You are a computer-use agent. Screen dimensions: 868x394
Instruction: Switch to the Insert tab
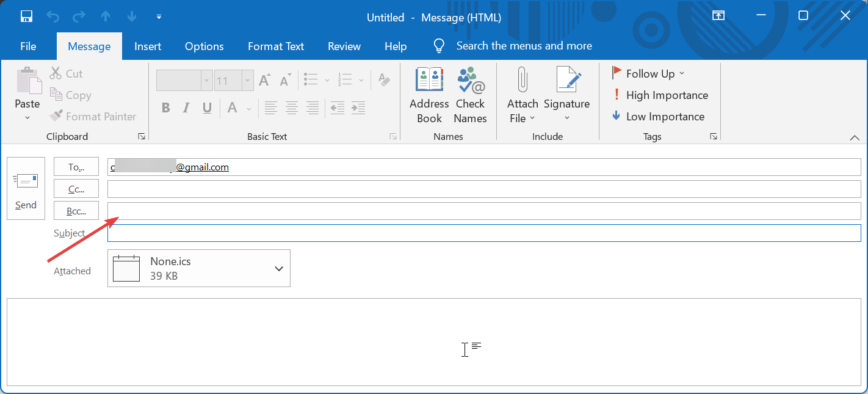(147, 46)
